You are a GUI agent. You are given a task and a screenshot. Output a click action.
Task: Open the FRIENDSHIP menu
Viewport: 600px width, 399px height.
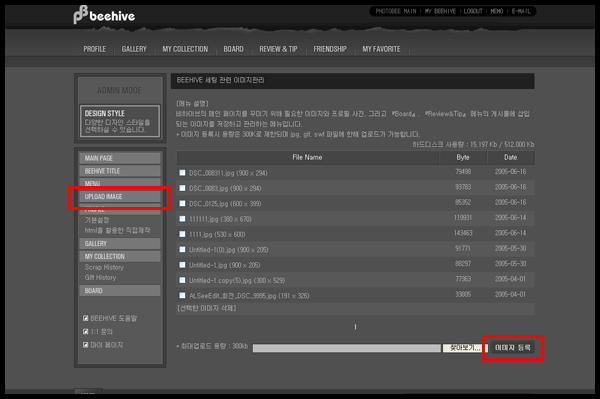(x=330, y=49)
